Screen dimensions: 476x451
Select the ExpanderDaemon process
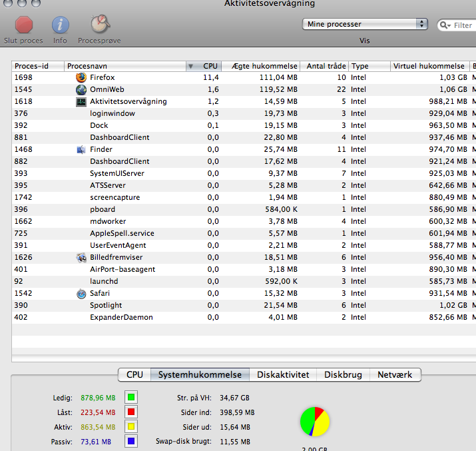click(x=244, y=318)
